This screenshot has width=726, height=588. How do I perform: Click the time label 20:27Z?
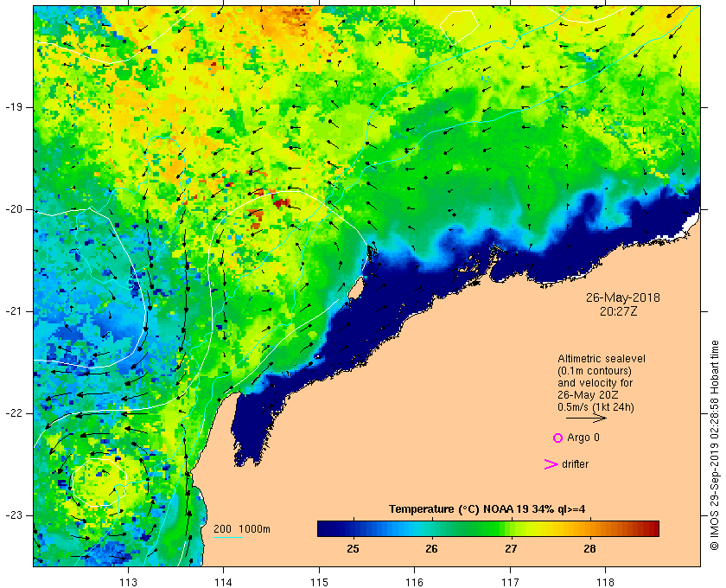(619, 311)
